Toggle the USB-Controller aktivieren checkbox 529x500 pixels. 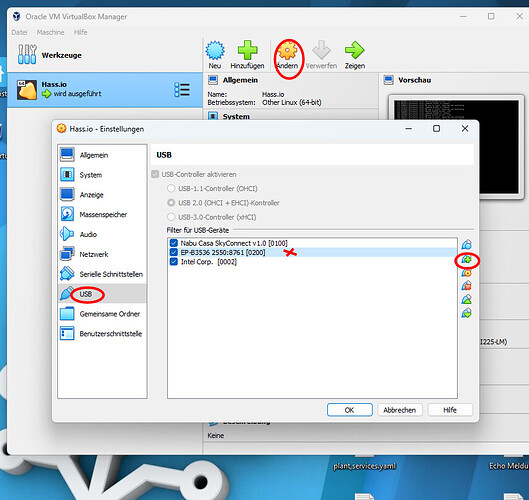pyautogui.click(x=155, y=174)
